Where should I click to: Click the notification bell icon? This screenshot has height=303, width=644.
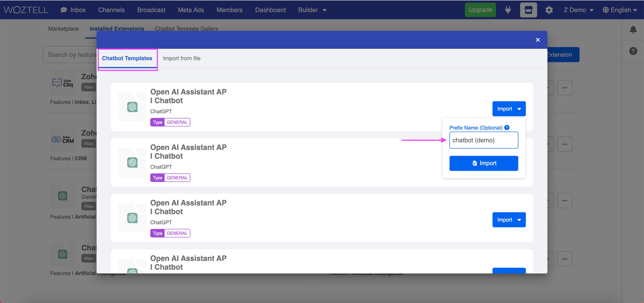[633, 30]
